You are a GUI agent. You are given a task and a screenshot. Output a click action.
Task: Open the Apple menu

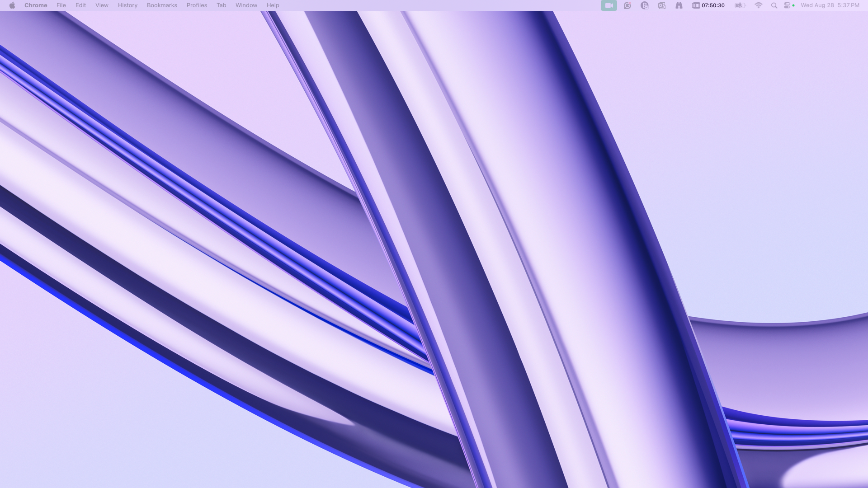click(12, 5)
